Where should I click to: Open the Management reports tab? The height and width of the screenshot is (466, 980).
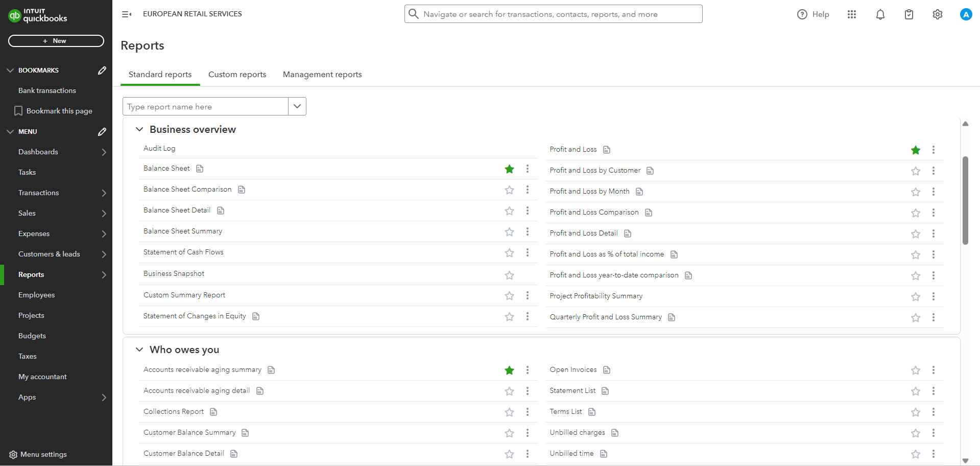click(x=322, y=75)
